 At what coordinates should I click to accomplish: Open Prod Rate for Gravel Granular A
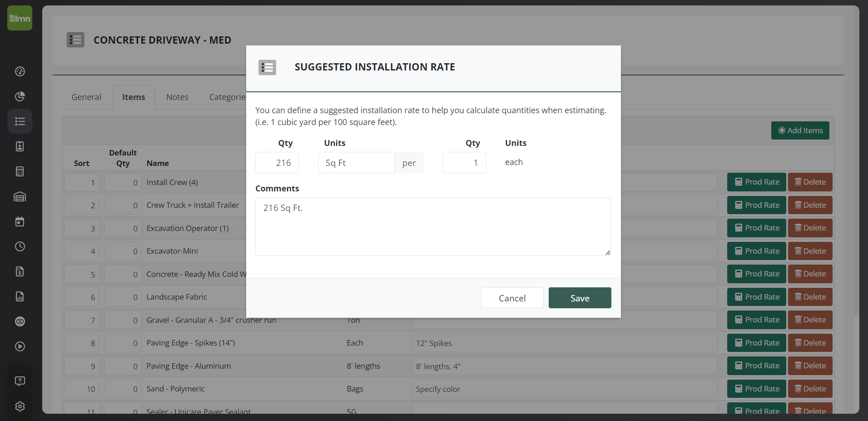click(x=756, y=320)
